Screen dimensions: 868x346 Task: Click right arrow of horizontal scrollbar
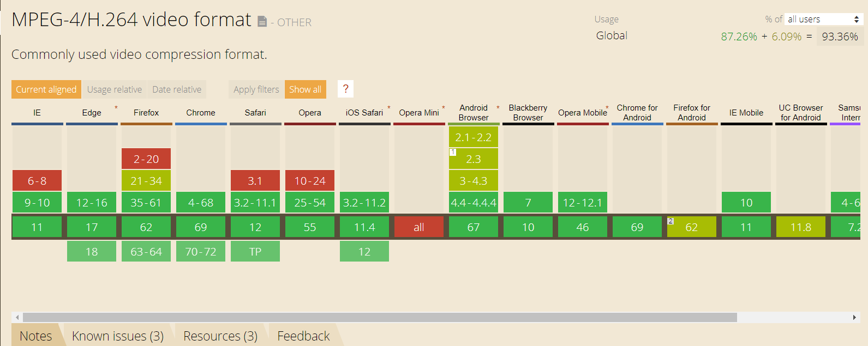[854, 317]
